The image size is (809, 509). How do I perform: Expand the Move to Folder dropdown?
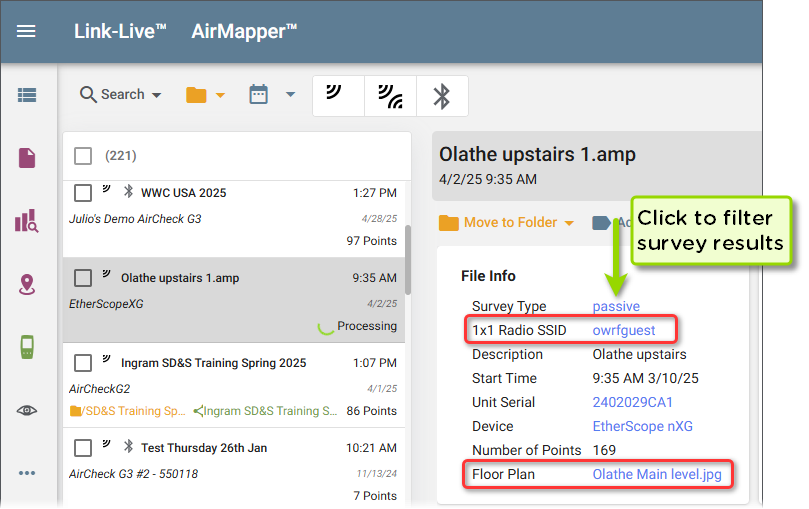(508, 223)
